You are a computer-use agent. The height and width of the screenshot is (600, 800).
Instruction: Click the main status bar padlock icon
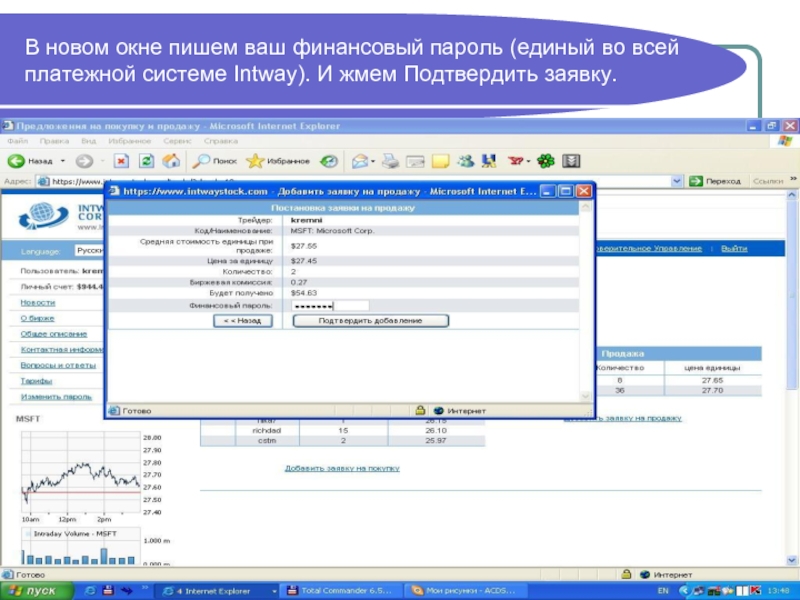(627, 574)
